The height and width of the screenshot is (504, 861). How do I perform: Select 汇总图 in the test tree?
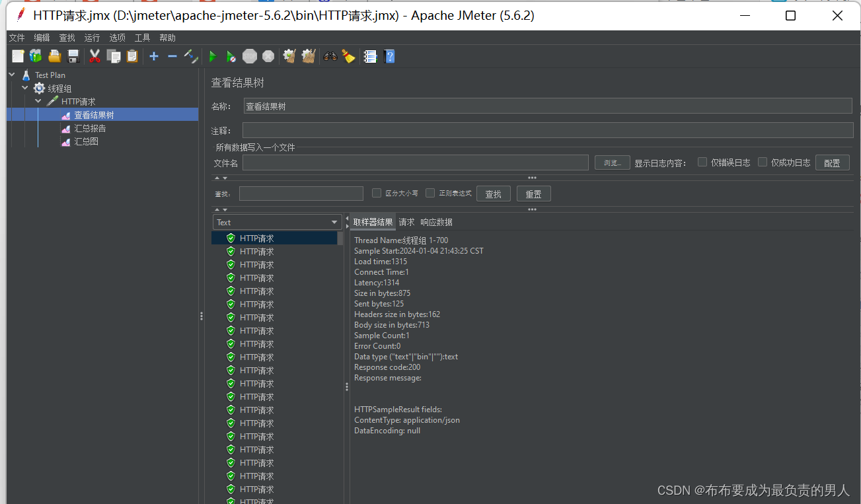(x=86, y=141)
